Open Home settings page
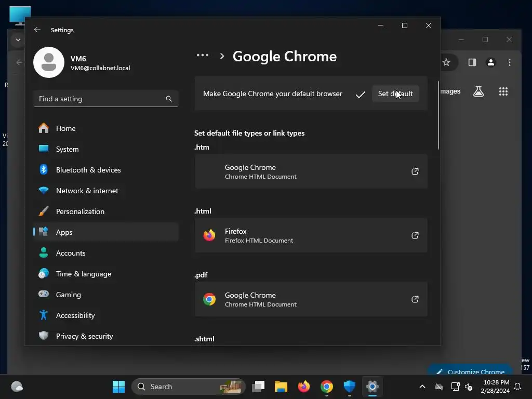This screenshot has width=532, height=399. [x=106, y=128]
